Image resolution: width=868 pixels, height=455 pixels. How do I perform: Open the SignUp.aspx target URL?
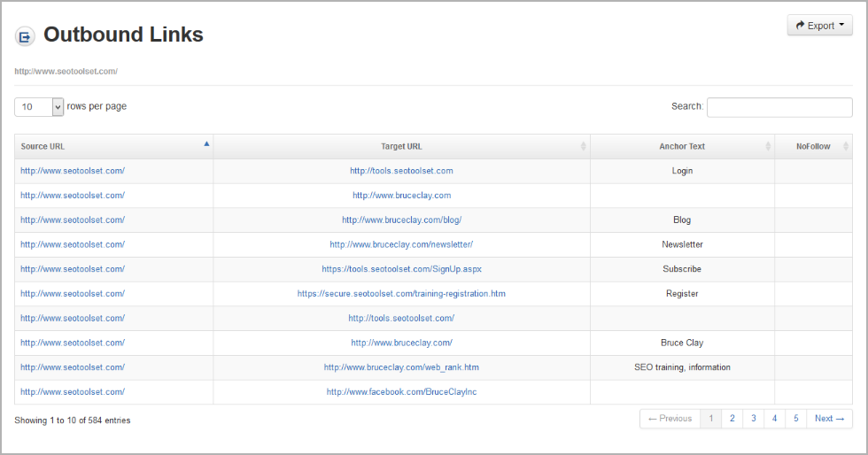[x=401, y=269]
